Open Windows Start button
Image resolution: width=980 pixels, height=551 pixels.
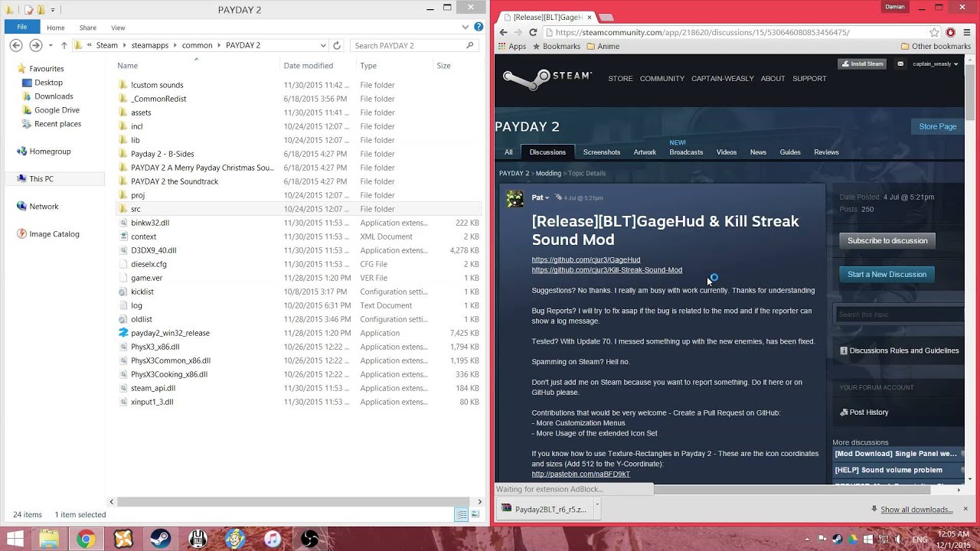[x=15, y=539]
